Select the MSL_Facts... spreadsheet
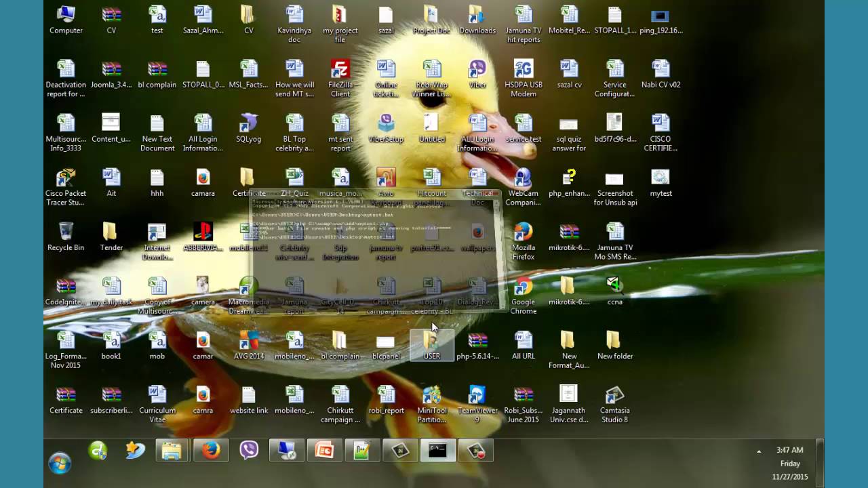868x488 pixels. click(x=248, y=74)
